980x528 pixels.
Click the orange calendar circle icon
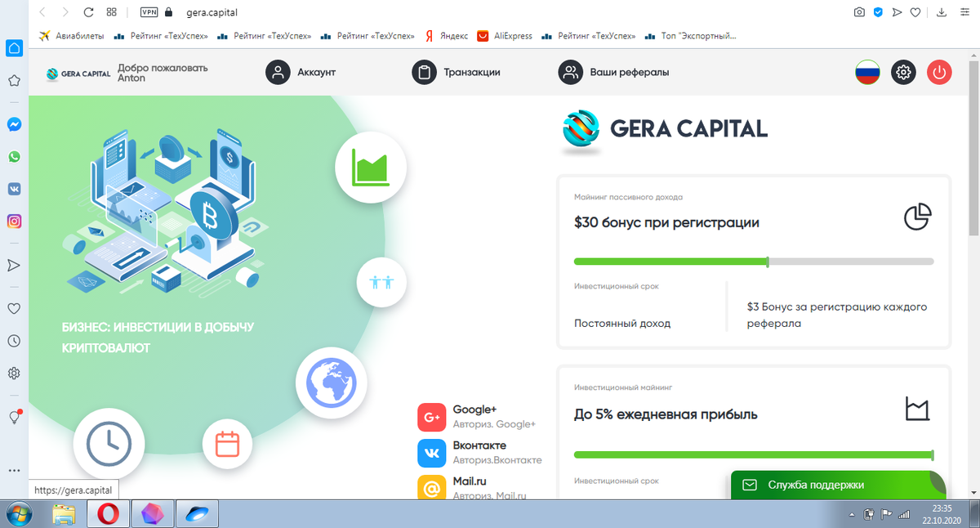pos(227,444)
